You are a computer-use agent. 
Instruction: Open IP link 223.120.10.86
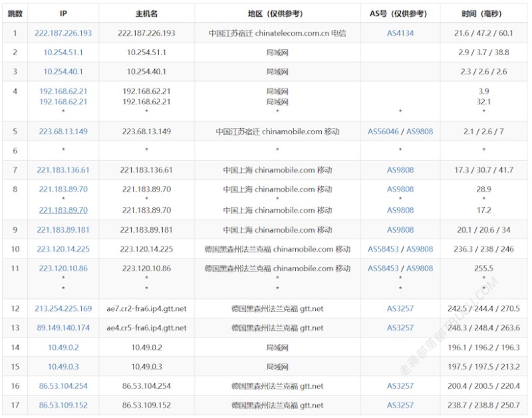pyautogui.click(x=63, y=268)
